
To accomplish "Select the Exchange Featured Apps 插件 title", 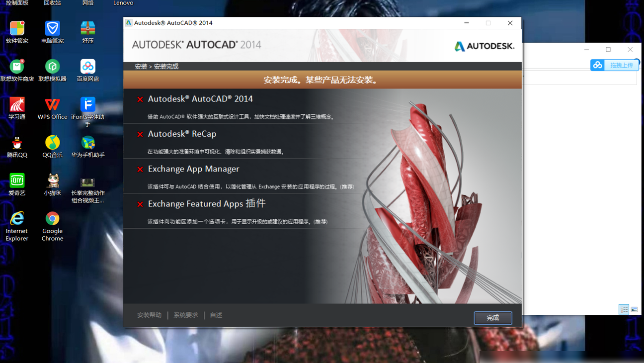I will tap(207, 203).
